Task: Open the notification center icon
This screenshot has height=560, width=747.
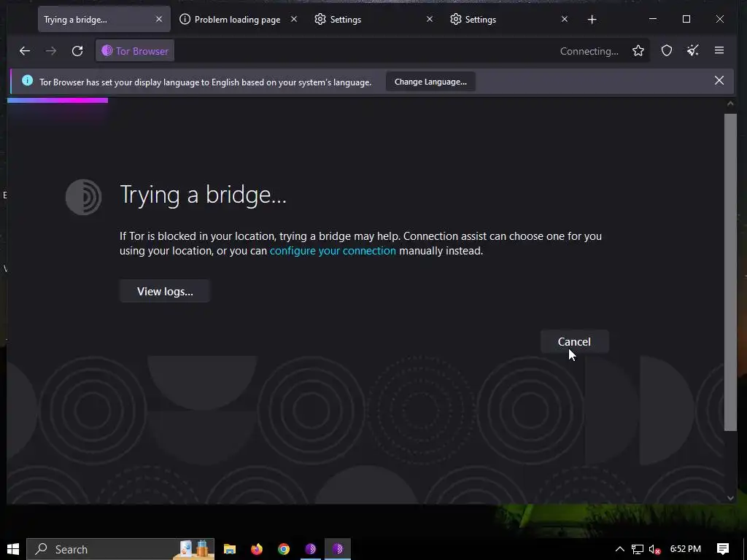Action: tap(723, 549)
